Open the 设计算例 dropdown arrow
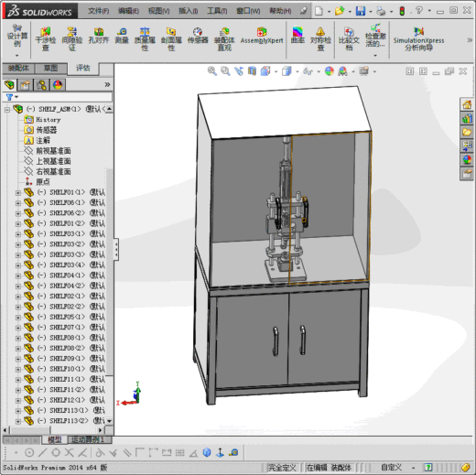 click(17, 56)
